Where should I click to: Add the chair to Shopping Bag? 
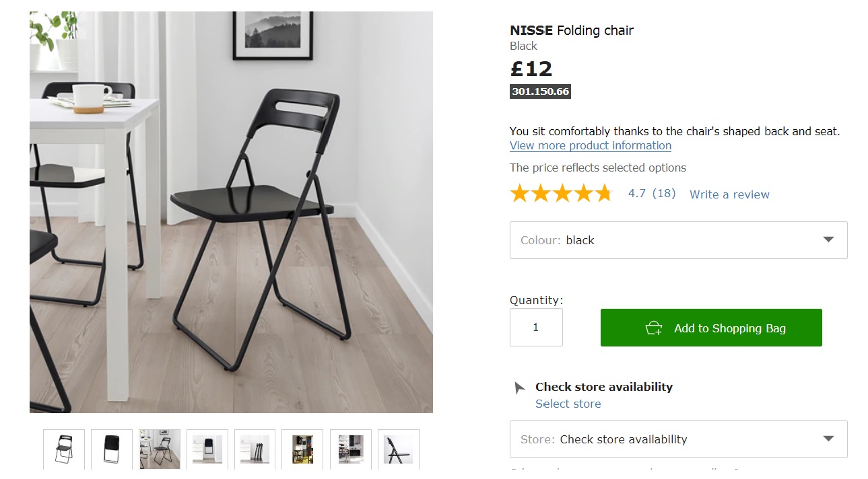pyautogui.click(x=729, y=328)
